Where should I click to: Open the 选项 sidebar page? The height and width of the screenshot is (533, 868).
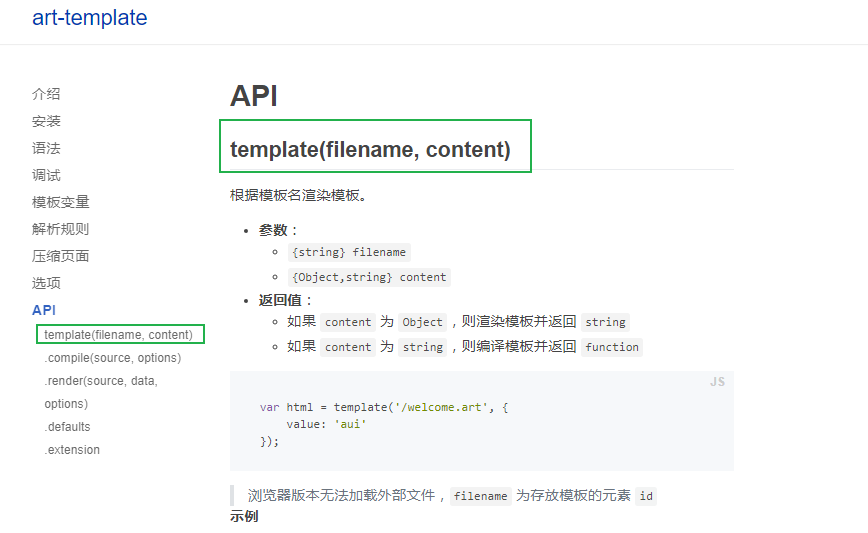46,283
